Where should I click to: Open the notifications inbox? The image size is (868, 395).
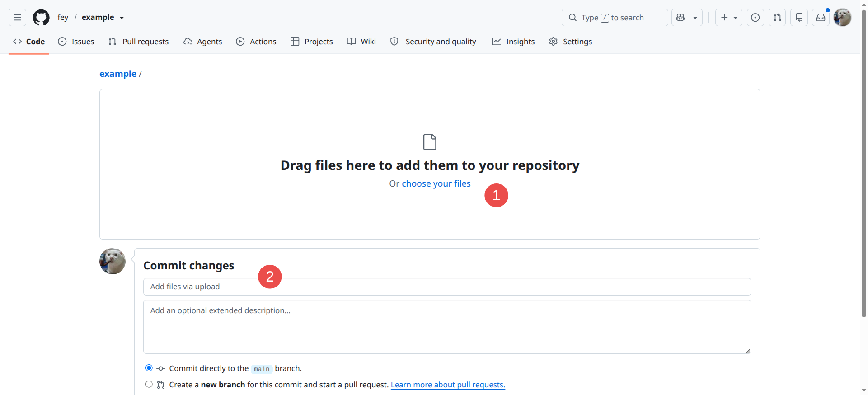821,18
